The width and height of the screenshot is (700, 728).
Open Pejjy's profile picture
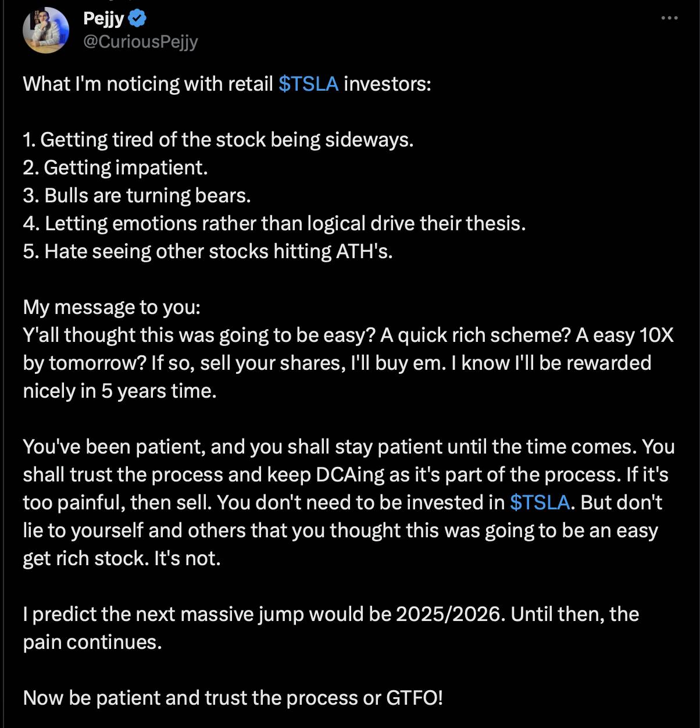(x=46, y=30)
